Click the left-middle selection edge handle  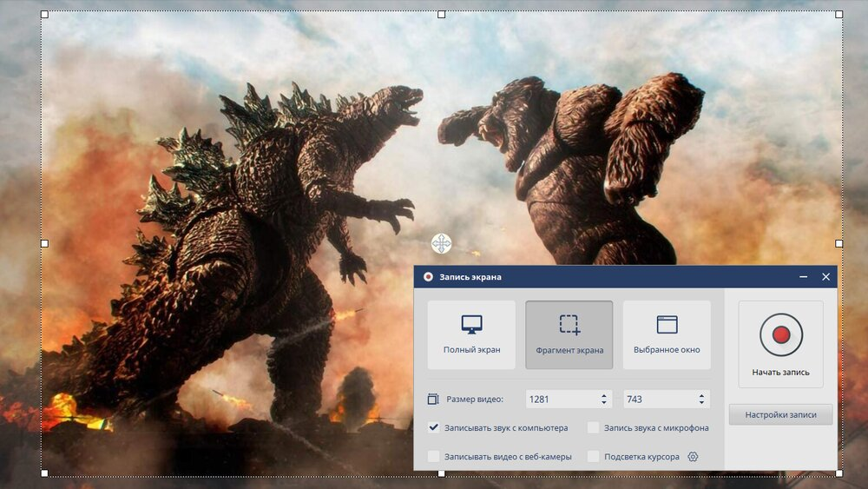coord(45,243)
